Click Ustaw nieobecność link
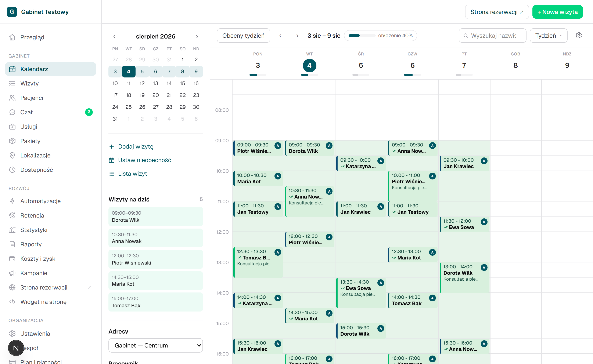The image size is (593, 364). tap(140, 160)
